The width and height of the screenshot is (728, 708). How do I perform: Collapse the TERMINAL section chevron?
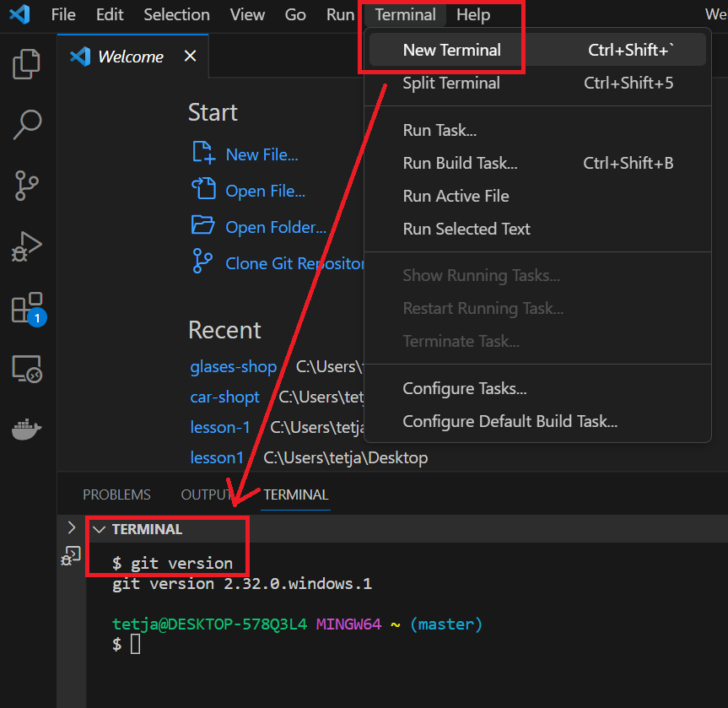[x=100, y=529]
